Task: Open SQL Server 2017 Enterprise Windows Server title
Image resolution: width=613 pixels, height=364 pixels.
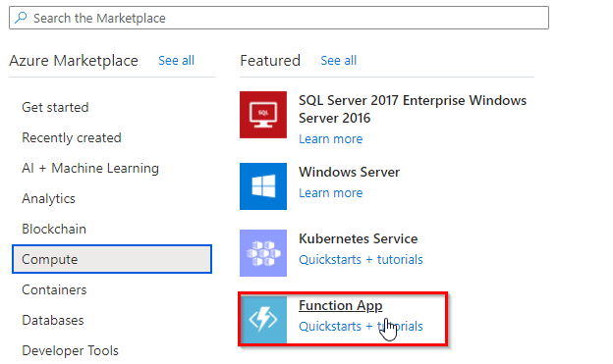Action: point(413,109)
